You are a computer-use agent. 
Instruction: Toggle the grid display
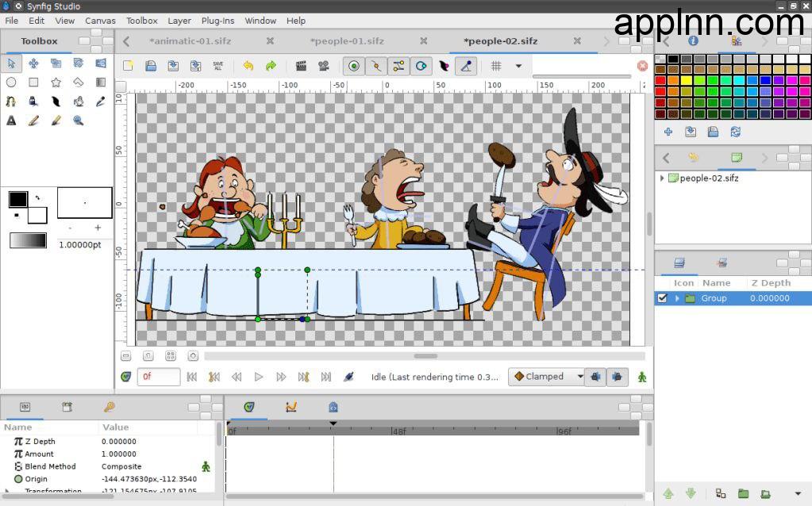coord(496,66)
